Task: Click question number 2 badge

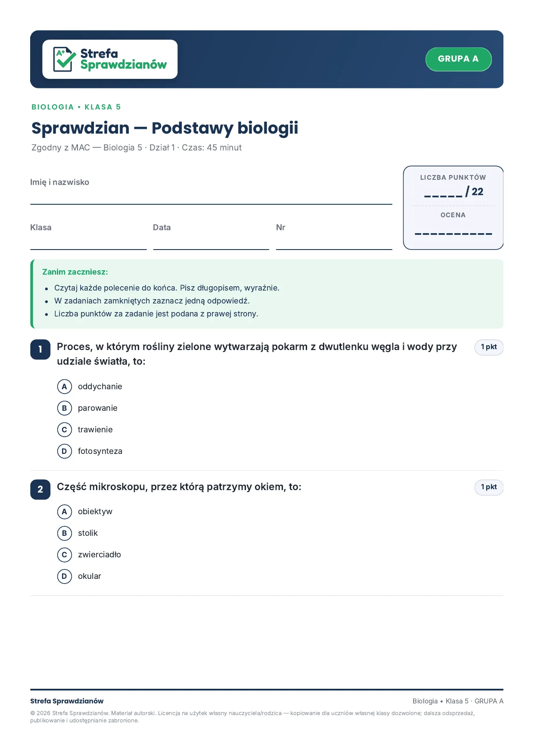Action: [40, 490]
